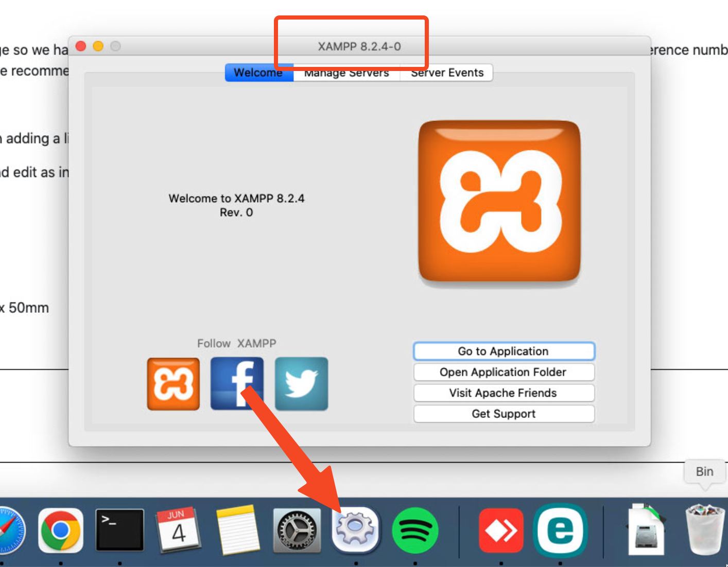Switch to the Welcome tab
This screenshot has height=567, width=728.
point(259,73)
